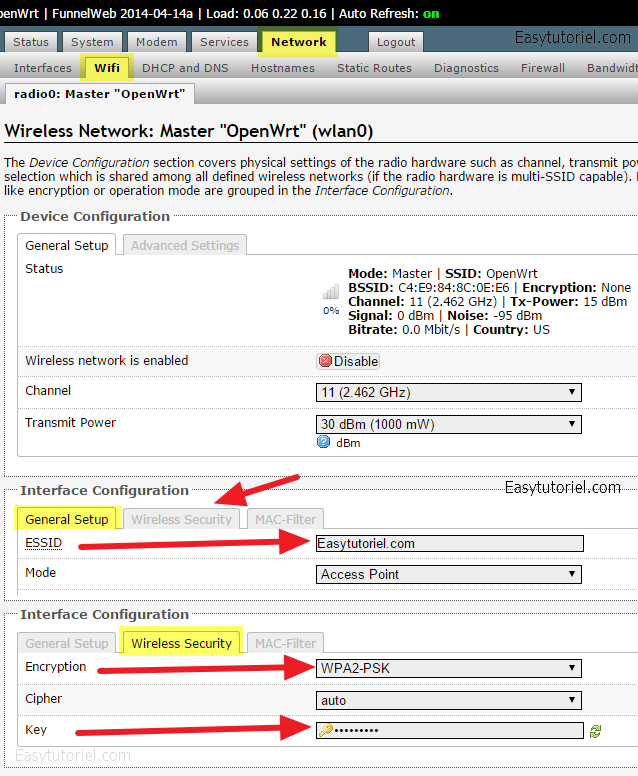Click the Auto Refresh on link
This screenshot has width=638, height=776.
click(x=431, y=13)
